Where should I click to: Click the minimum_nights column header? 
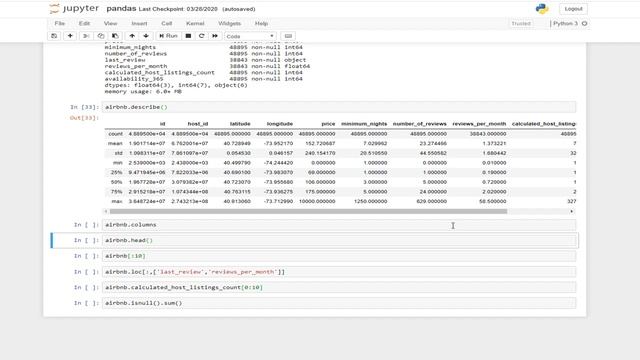click(x=364, y=124)
